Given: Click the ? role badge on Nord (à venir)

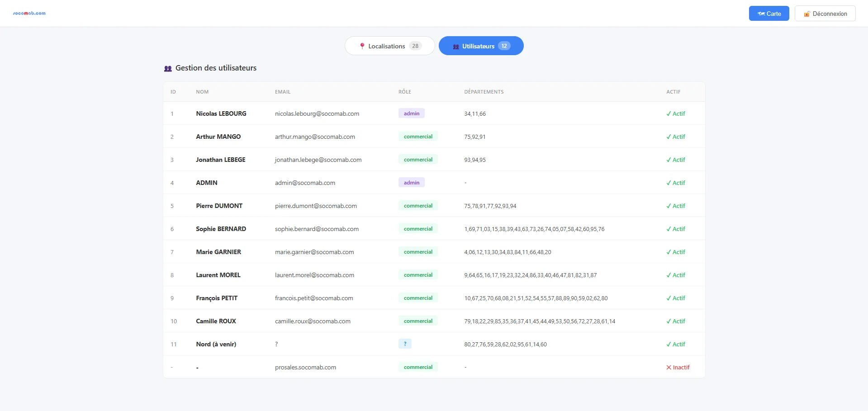Looking at the screenshot, I should point(405,344).
